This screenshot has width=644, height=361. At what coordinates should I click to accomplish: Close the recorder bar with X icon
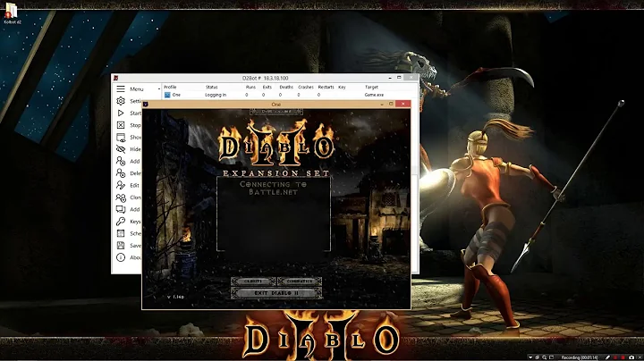(640, 357)
